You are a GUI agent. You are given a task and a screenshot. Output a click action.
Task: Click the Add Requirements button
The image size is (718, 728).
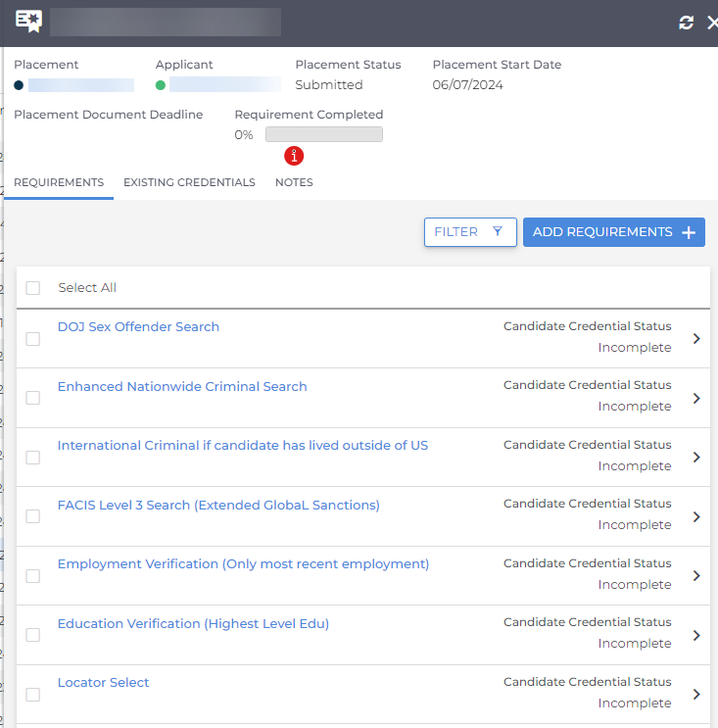pyautogui.click(x=603, y=232)
